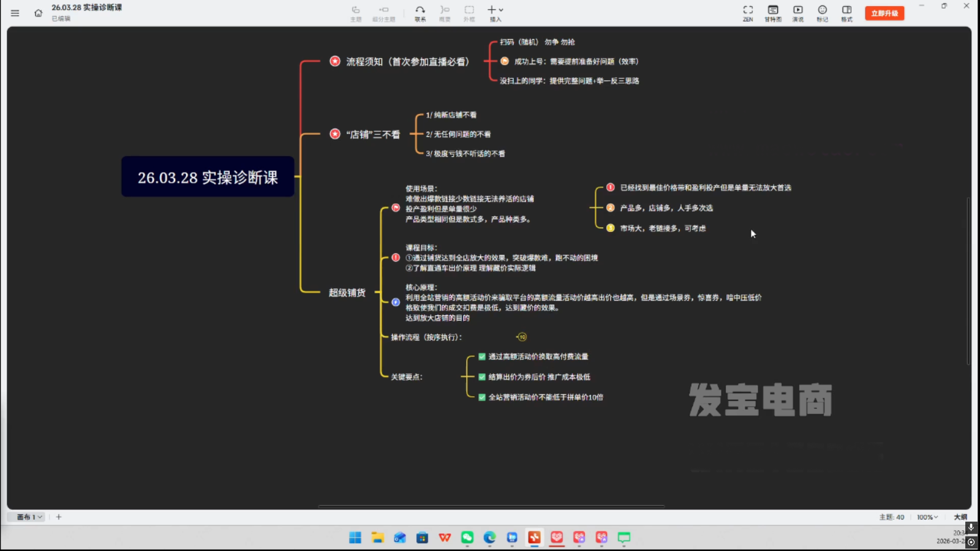
Task: Expand the 插入 insert dropdown
Action: [x=496, y=13]
